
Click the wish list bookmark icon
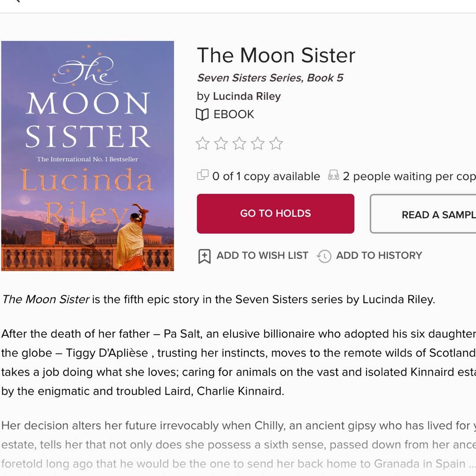pos(205,256)
